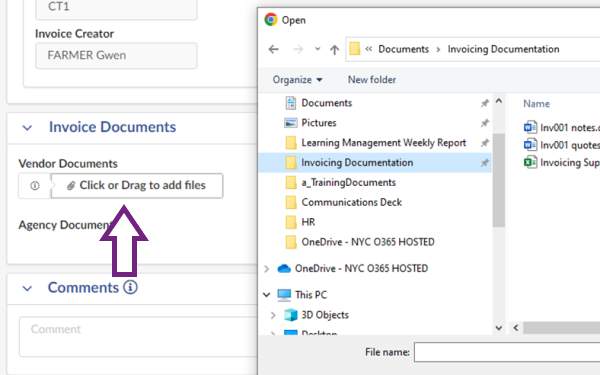Click the pin icon beside Pictures
The image size is (600, 375).
coord(485,123)
